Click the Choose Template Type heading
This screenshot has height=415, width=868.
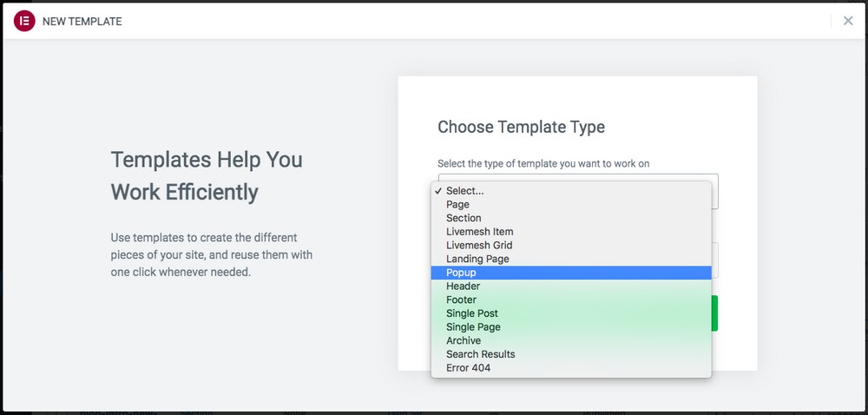[521, 128]
